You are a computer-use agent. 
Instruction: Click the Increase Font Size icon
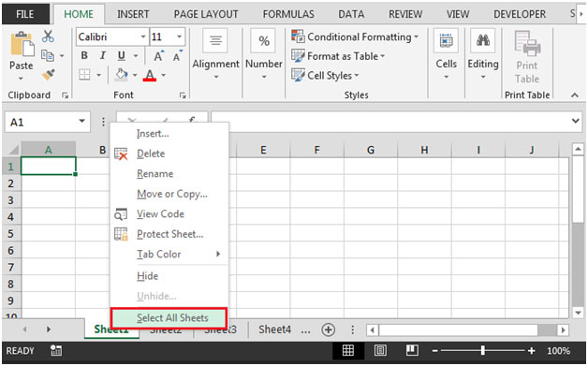tap(159, 56)
